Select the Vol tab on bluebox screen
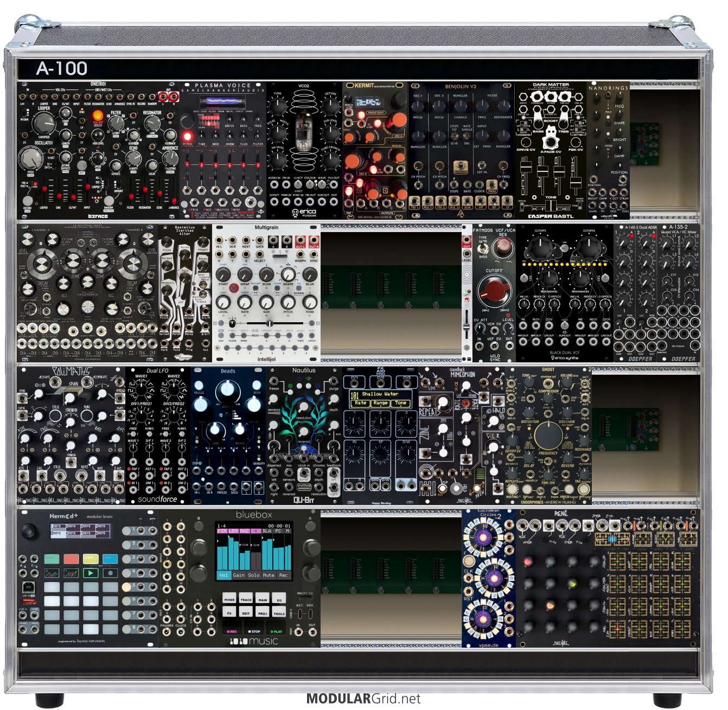This screenshot has height=710, width=728. tap(223, 575)
